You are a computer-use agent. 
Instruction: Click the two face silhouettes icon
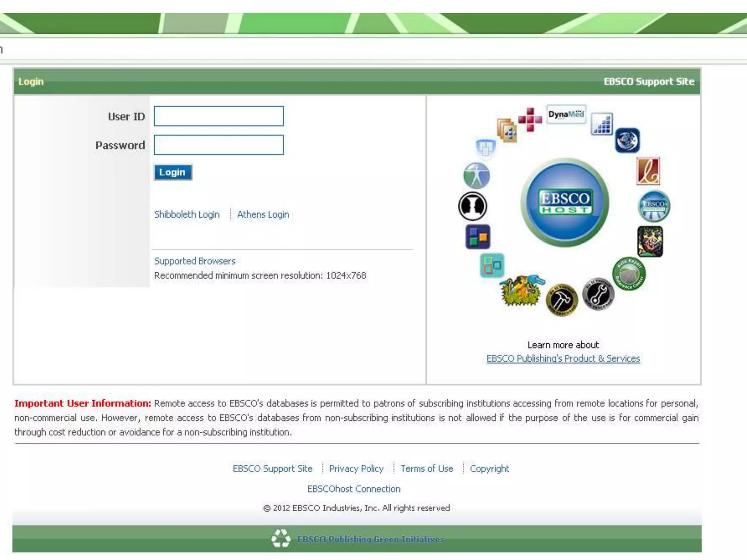point(472,206)
